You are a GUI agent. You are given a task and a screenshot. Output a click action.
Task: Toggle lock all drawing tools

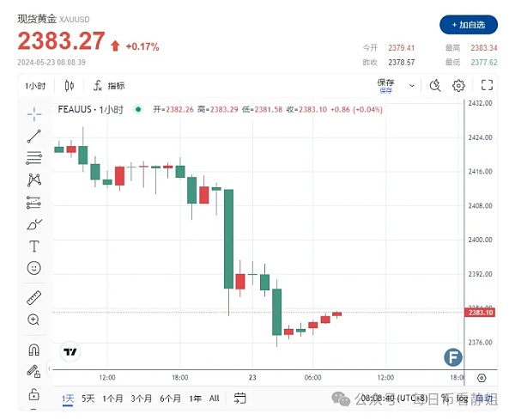(x=34, y=393)
